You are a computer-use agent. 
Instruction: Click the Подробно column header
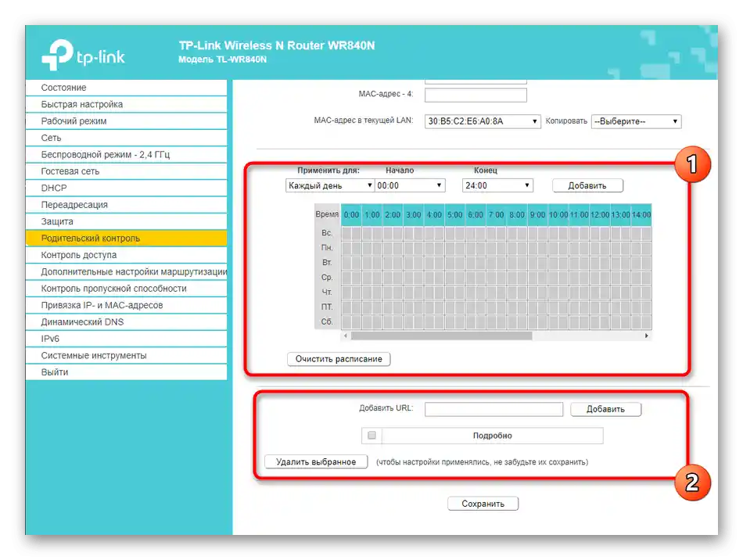coord(492,436)
